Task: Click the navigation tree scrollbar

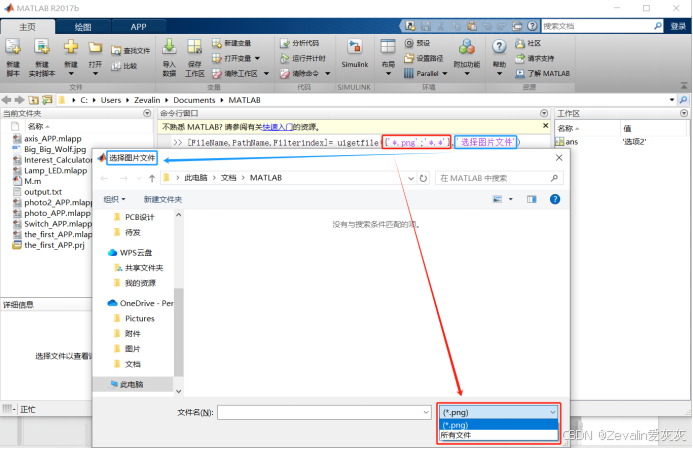Action: 178,331
